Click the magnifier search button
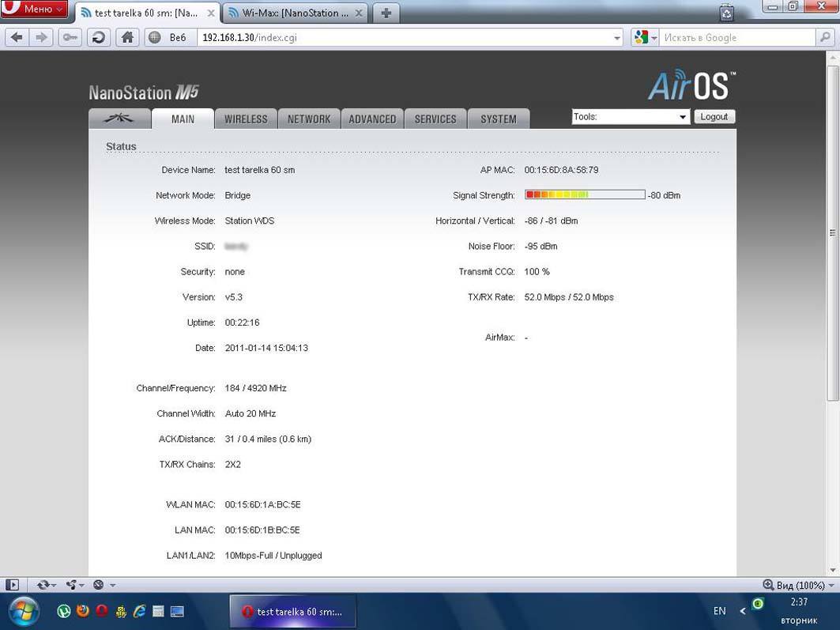This screenshot has width=840, height=630. click(x=825, y=37)
